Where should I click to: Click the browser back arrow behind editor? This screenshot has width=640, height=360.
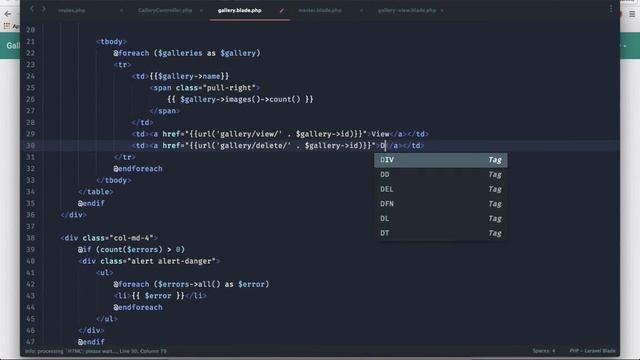tap(8, 14)
